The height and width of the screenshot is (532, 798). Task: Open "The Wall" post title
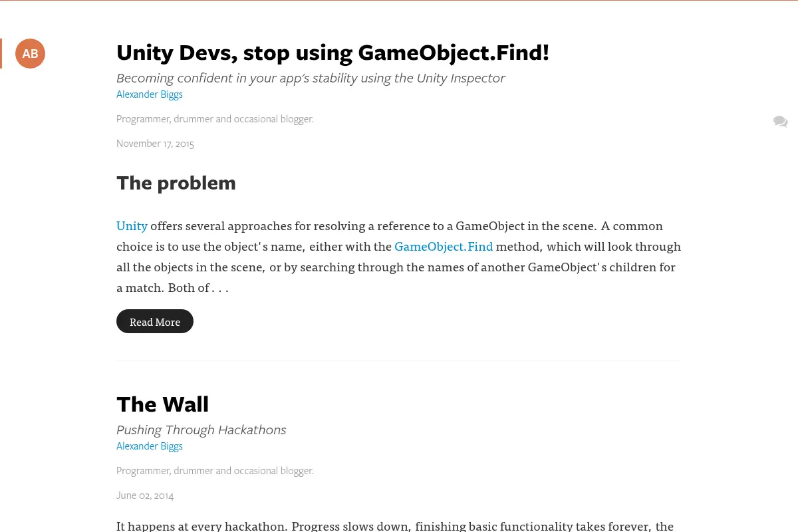click(162, 404)
